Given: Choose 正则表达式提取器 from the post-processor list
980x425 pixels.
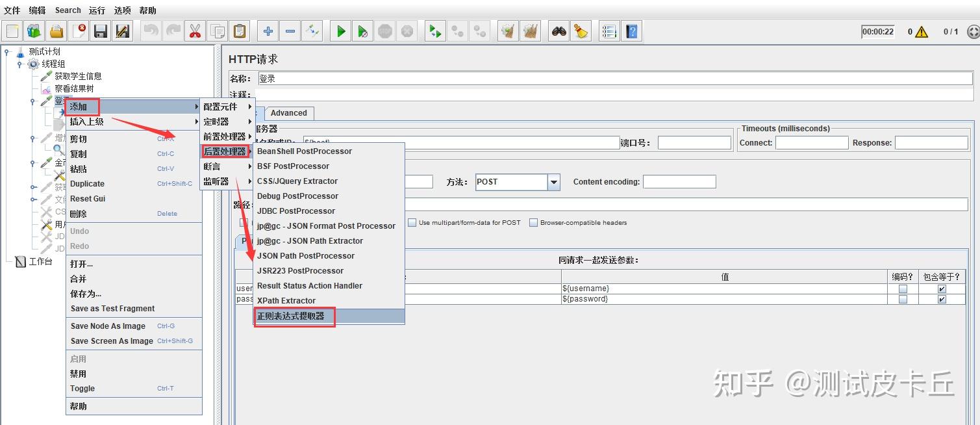Looking at the screenshot, I should (x=329, y=316).
